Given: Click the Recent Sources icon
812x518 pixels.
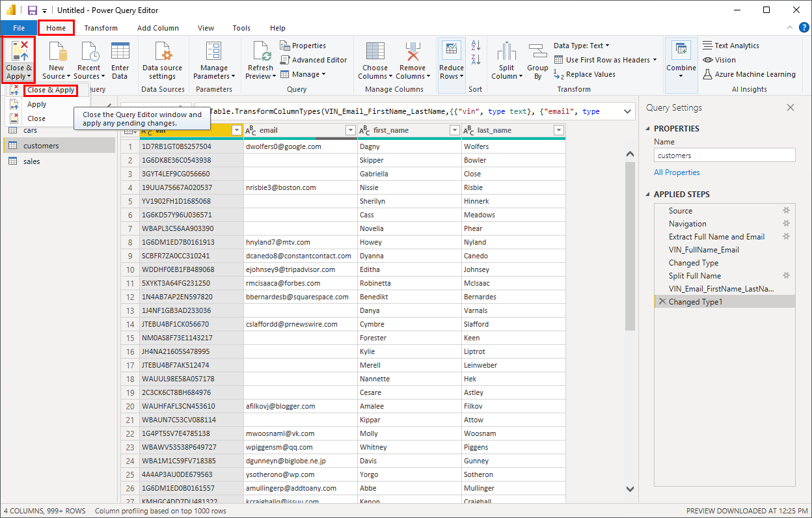Looking at the screenshot, I should point(88,52).
